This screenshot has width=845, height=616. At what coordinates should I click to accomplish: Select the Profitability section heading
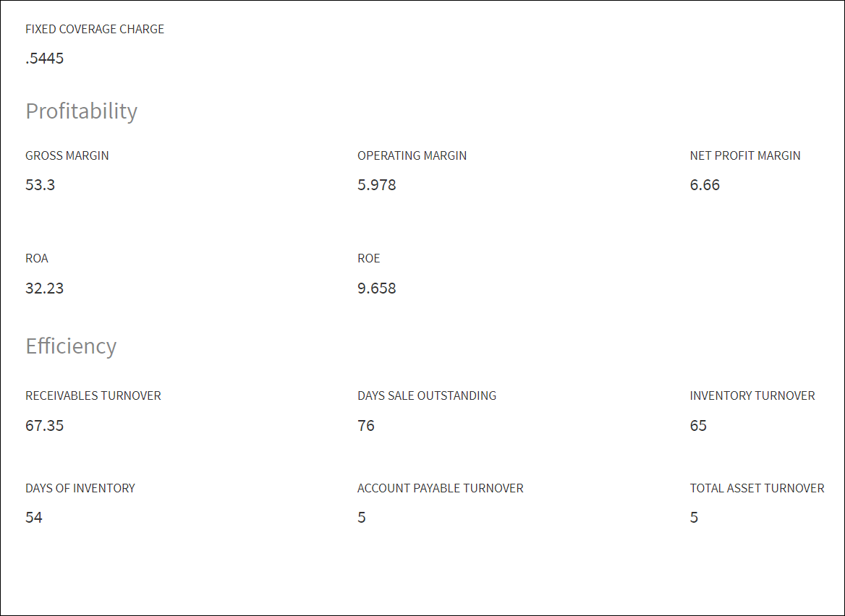[81, 111]
